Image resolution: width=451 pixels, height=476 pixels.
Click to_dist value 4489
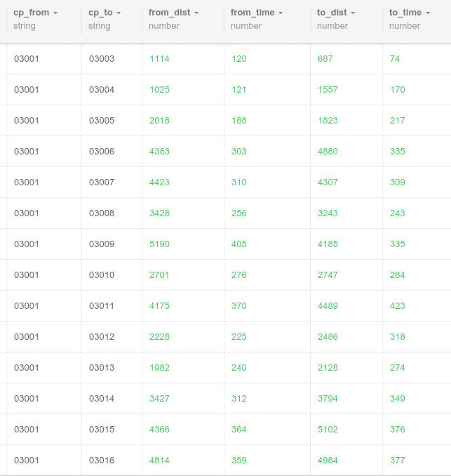tap(328, 305)
